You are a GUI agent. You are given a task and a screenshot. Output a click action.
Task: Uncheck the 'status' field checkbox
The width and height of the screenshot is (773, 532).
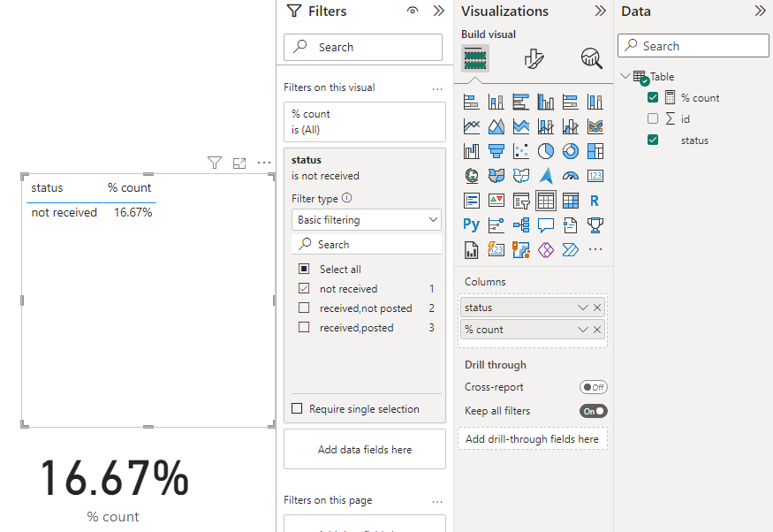[653, 140]
